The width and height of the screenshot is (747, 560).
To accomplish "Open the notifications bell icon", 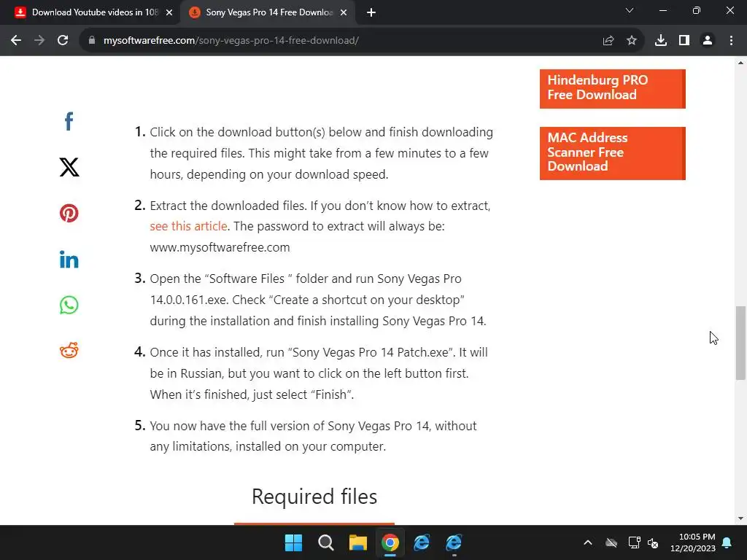I will pos(727,542).
